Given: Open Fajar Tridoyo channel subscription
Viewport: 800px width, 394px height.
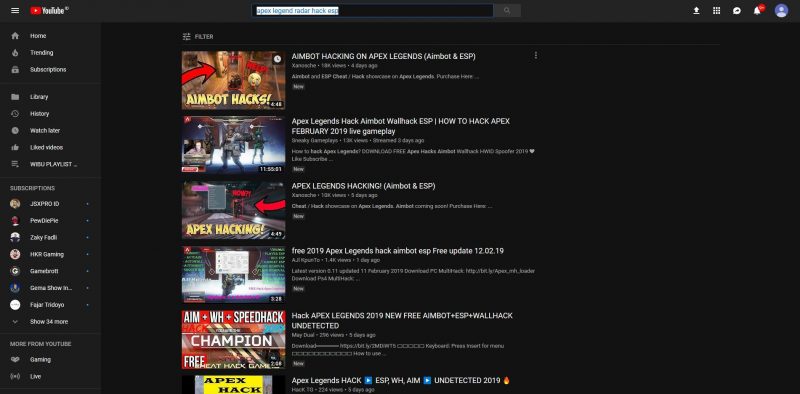Looking at the screenshot, I should 51,305.
